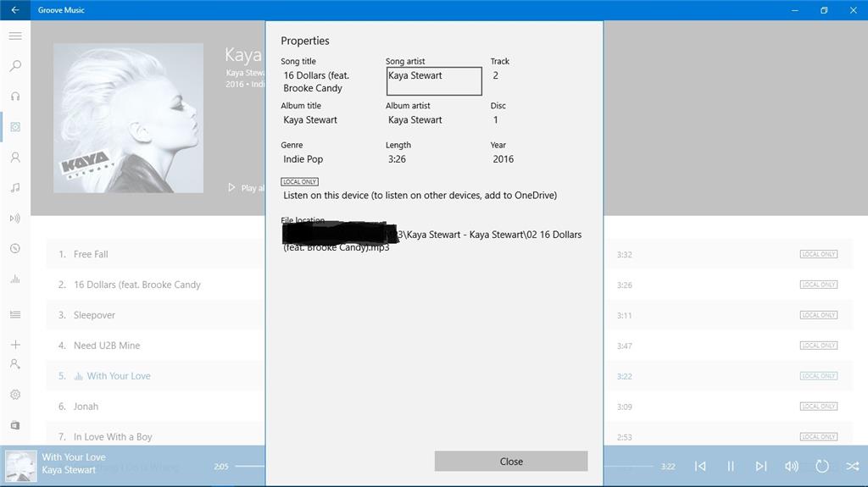Click With Your Love title in player bar

[74, 457]
